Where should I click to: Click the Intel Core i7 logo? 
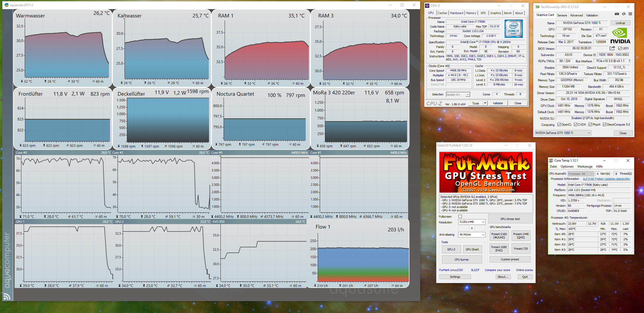[x=513, y=29]
